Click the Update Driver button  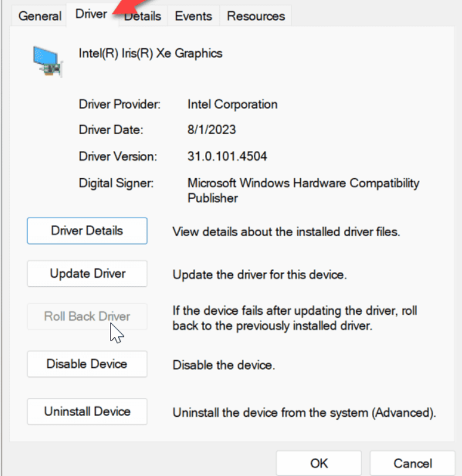[x=87, y=273]
